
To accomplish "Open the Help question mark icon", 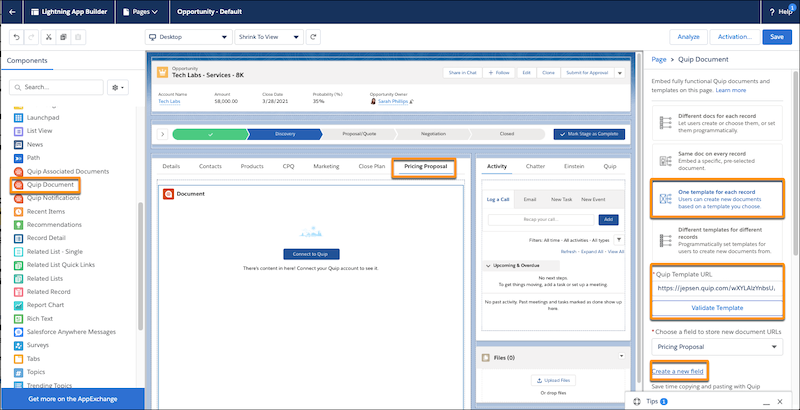I will tap(774, 11).
